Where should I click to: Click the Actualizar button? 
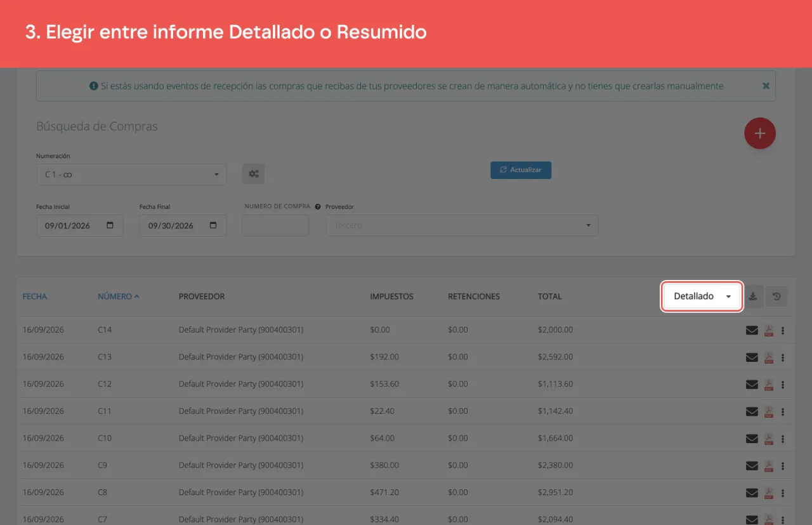tap(521, 170)
